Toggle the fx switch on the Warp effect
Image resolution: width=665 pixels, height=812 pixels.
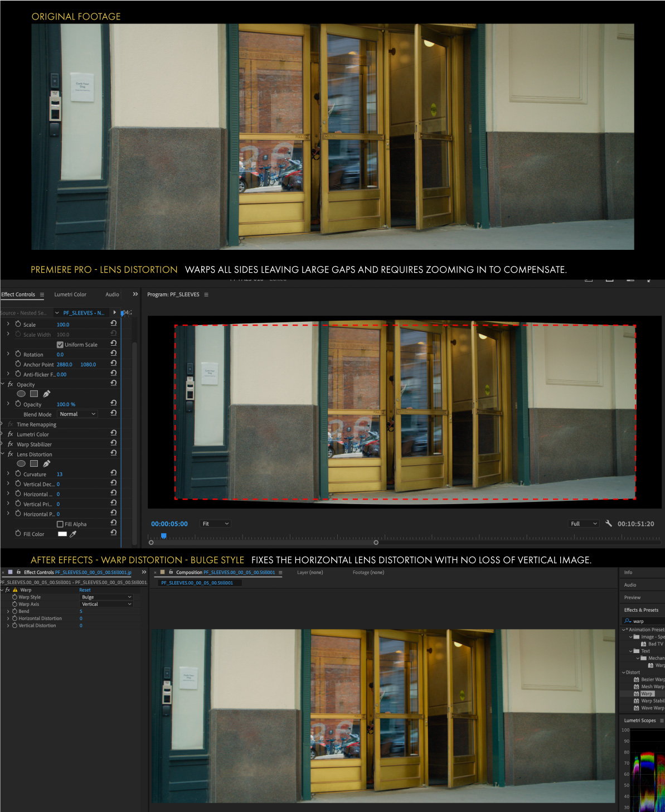point(7,590)
